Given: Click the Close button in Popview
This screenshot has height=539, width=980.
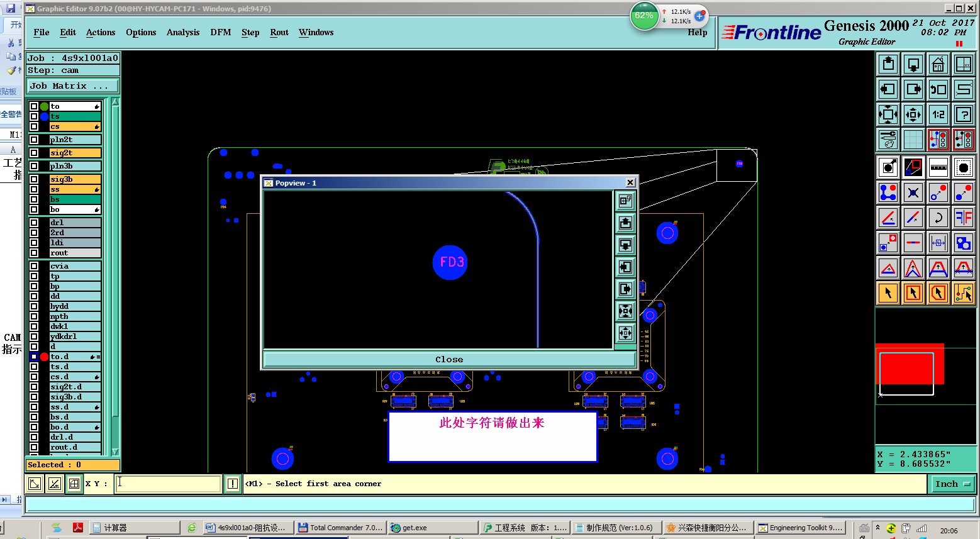Looking at the screenshot, I should pyautogui.click(x=449, y=359).
